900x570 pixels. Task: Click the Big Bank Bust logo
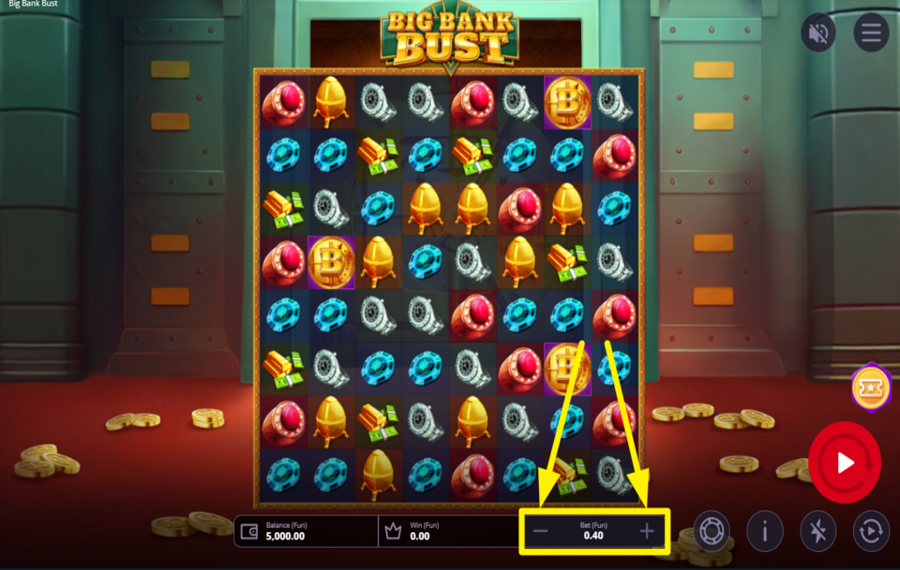click(x=450, y=37)
